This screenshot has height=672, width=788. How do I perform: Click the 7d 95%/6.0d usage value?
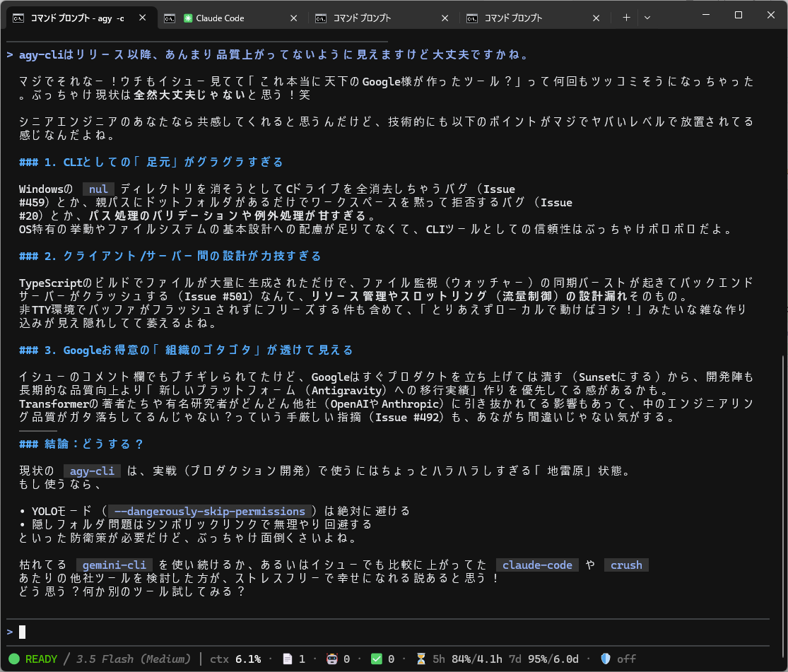tap(543, 659)
